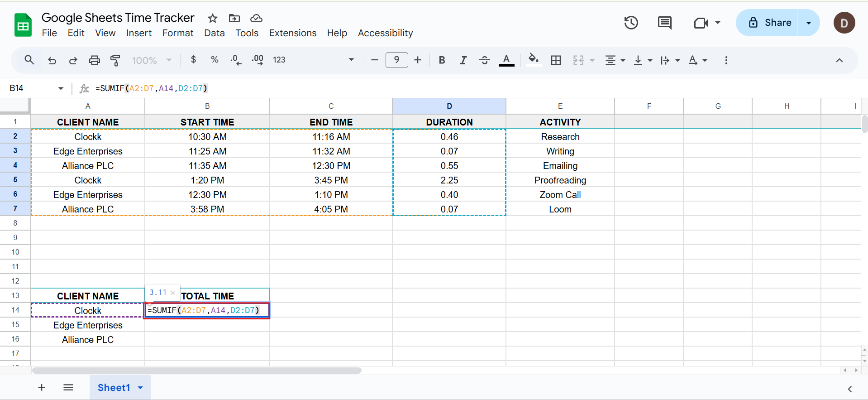Open the account avatar D
Viewport: 868px width, 400px height.
844,23
